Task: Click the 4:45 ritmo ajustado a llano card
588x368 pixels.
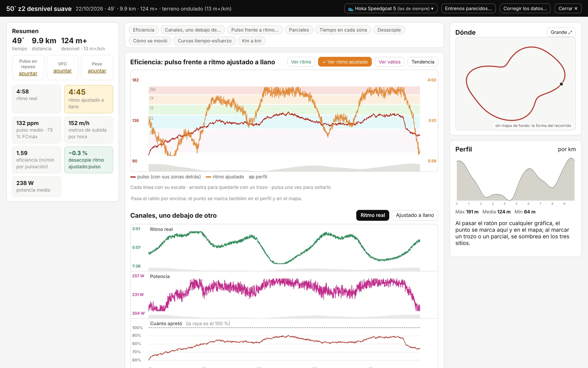Action: pos(88,99)
